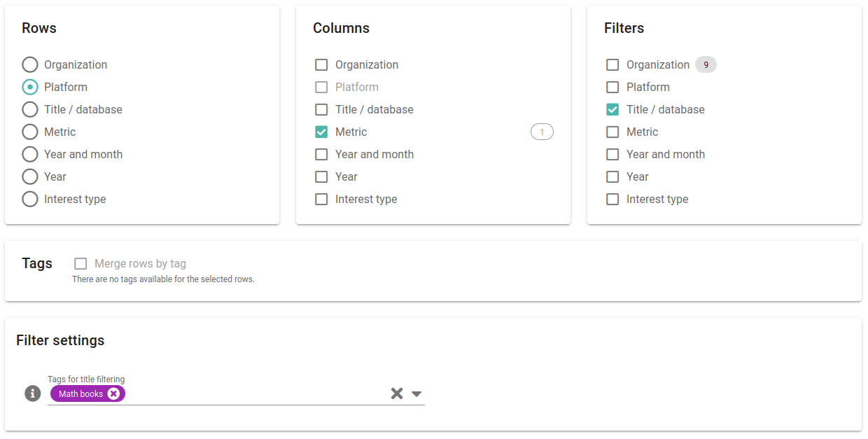Clear all tags with the X icon
The image size is (868, 439).
(397, 393)
